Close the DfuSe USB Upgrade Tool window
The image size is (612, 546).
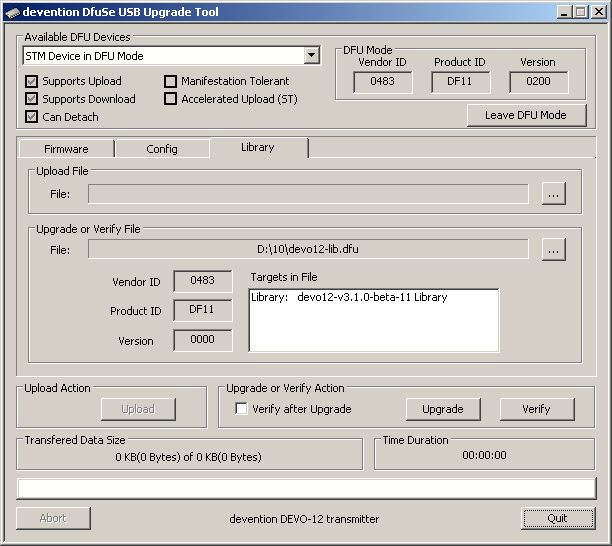pos(598,12)
